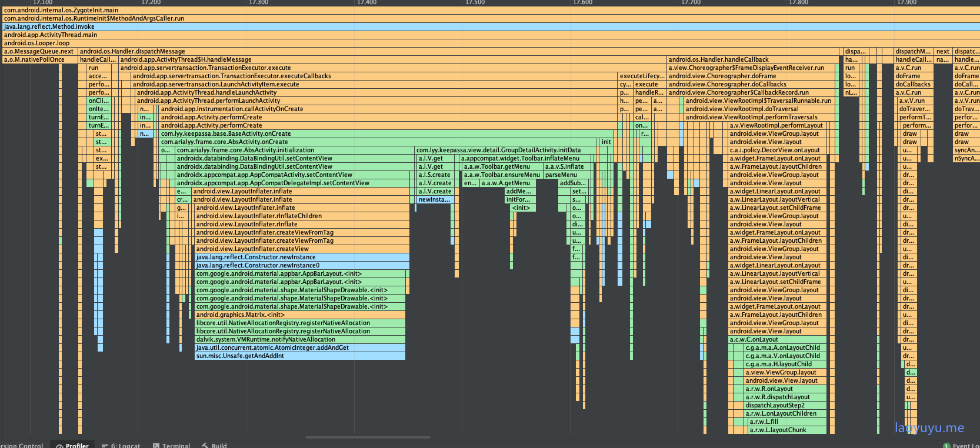
Task: Open the Event Log tab
Action: tap(961, 445)
